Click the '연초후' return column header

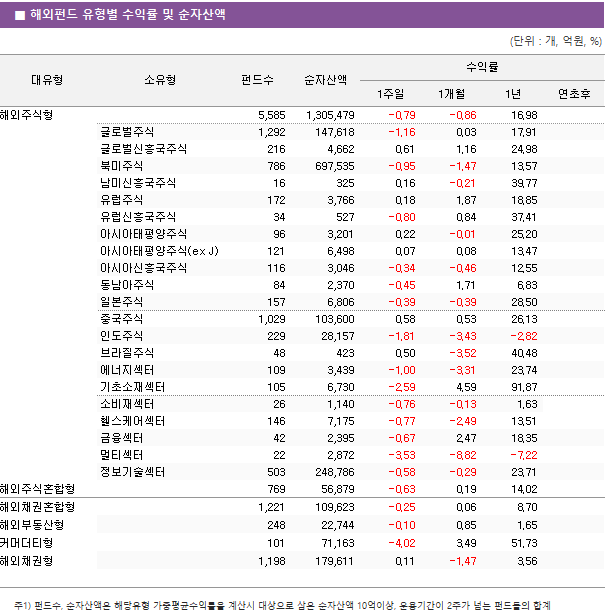point(574,94)
